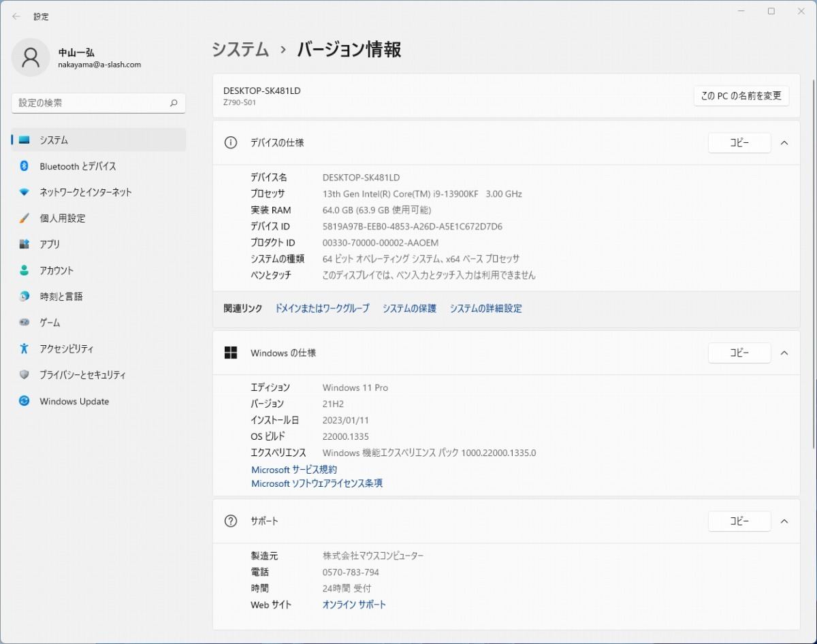Open Microsoft ソフトウェアライセンス条項 link

pyautogui.click(x=317, y=483)
